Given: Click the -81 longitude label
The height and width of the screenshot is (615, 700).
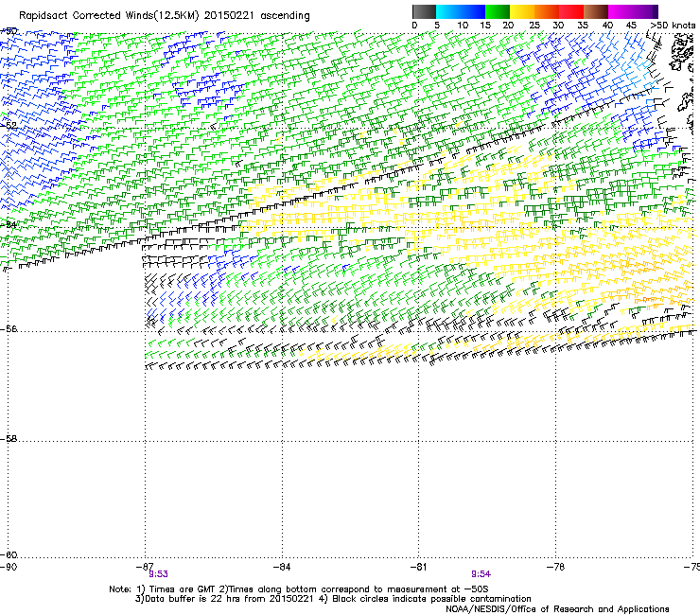Looking at the screenshot, I should point(419,567).
